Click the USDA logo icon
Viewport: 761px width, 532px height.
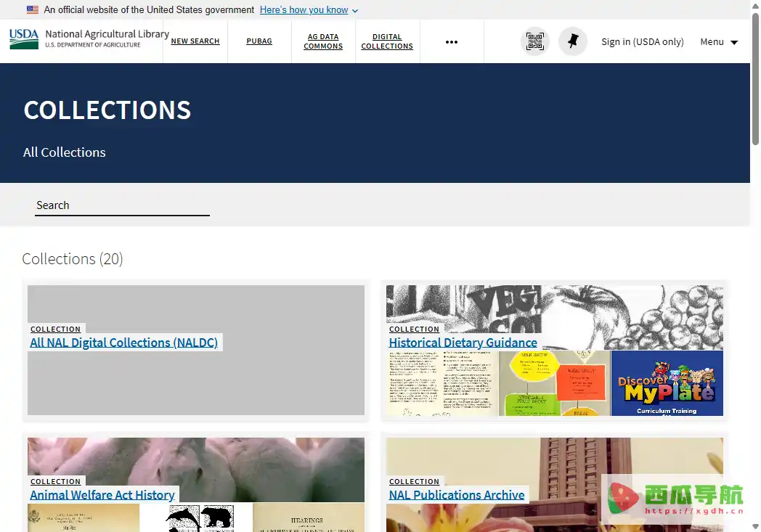24,38
